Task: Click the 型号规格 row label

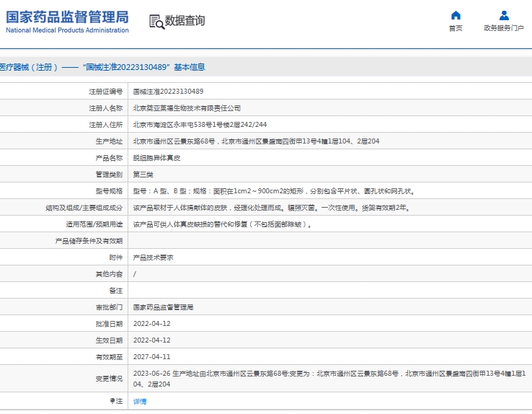Action: [x=109, y=191]
